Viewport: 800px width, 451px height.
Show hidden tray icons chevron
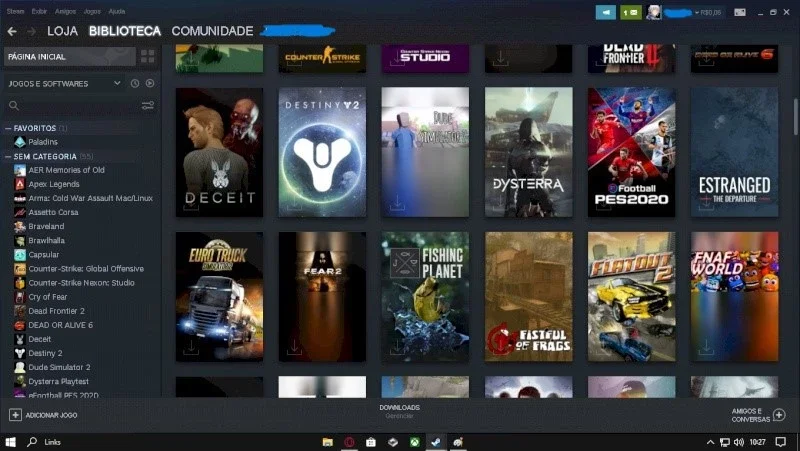tap(710, 442)
